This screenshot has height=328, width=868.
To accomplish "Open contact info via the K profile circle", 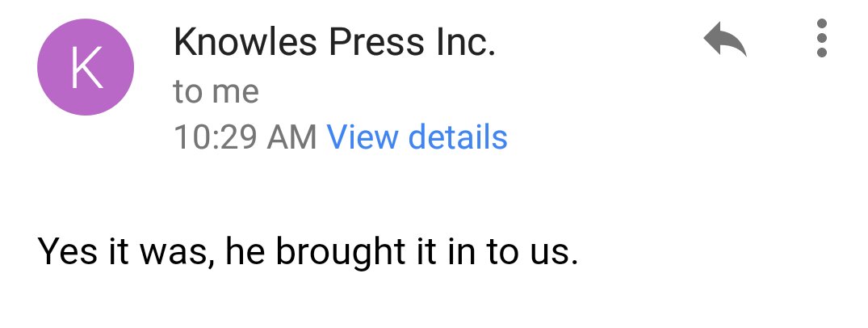I will coord(86,67).
